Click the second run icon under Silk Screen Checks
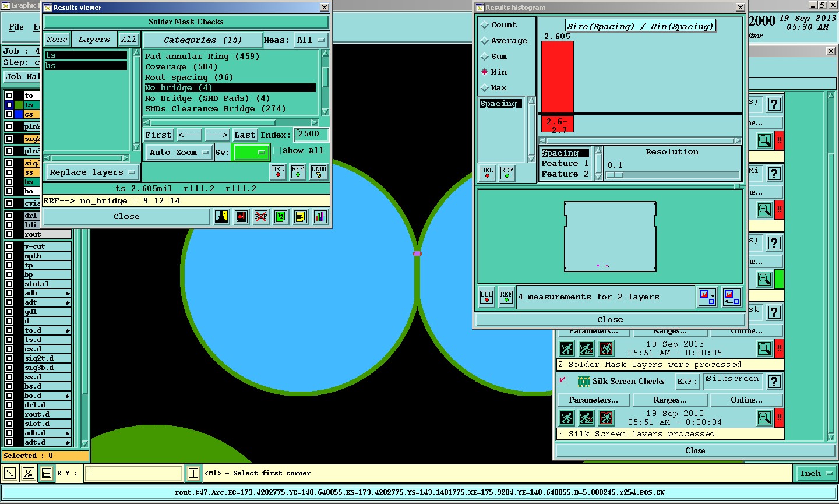This screenshot has width=839, height=504. coord(586,418)
